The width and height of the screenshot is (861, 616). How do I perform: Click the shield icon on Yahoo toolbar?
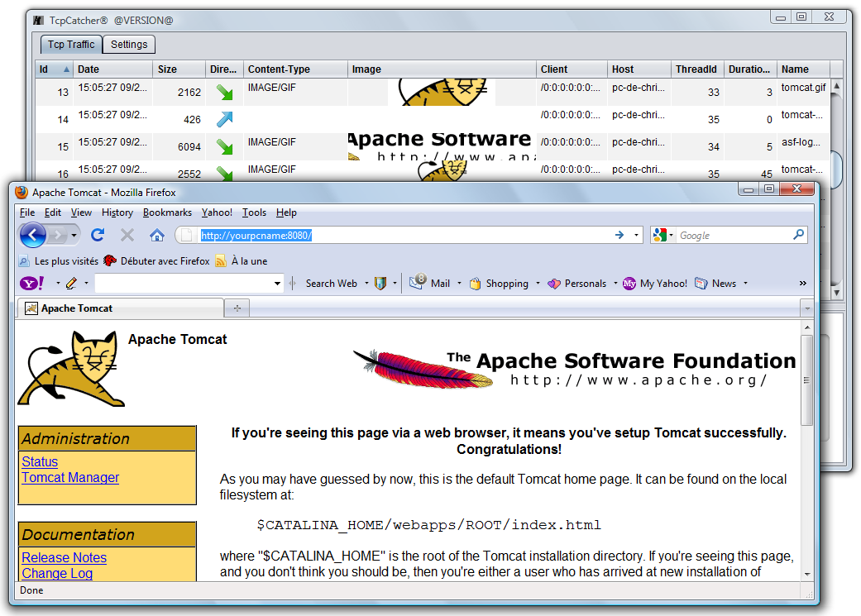[380, 284]
